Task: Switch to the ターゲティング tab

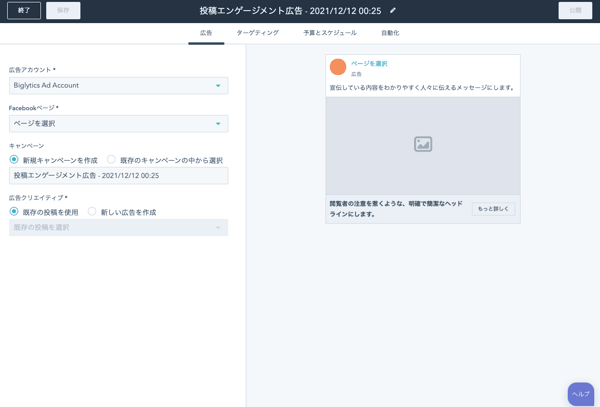Action: pyautogui.click(x=258, y=33)
